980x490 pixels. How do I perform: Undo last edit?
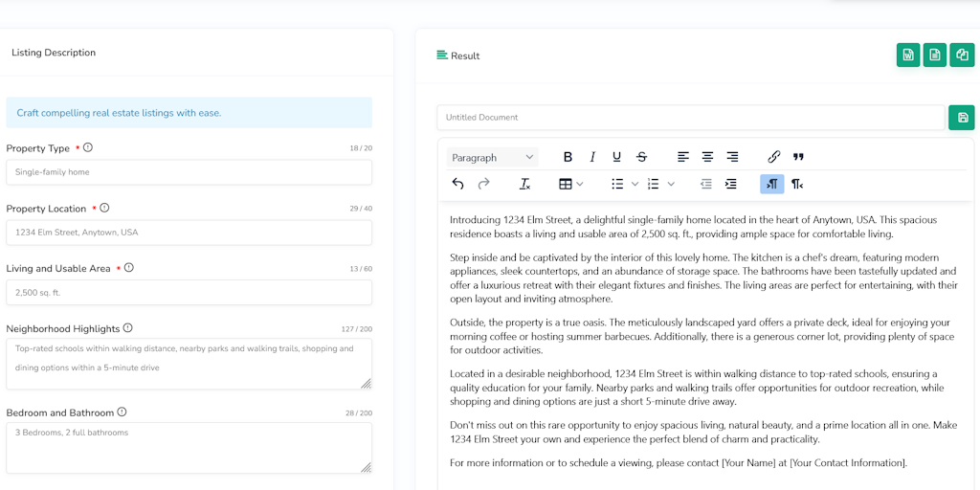pyautogui.click(x=458, y=184)
